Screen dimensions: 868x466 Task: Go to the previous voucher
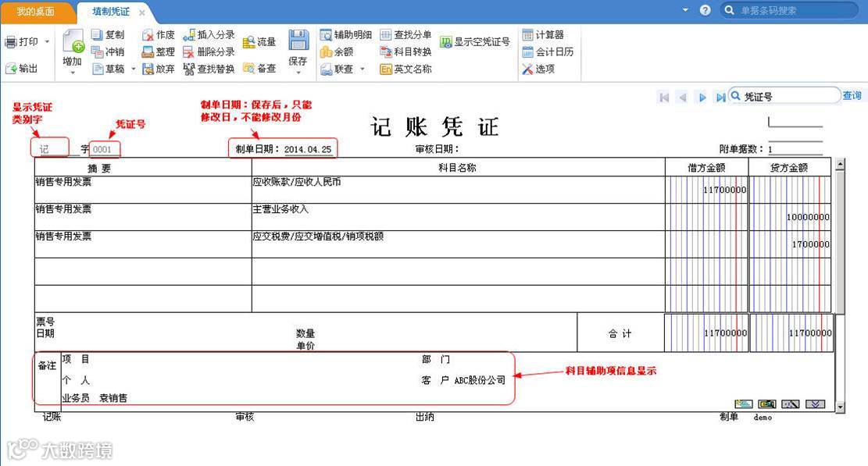tap(683, 98)
